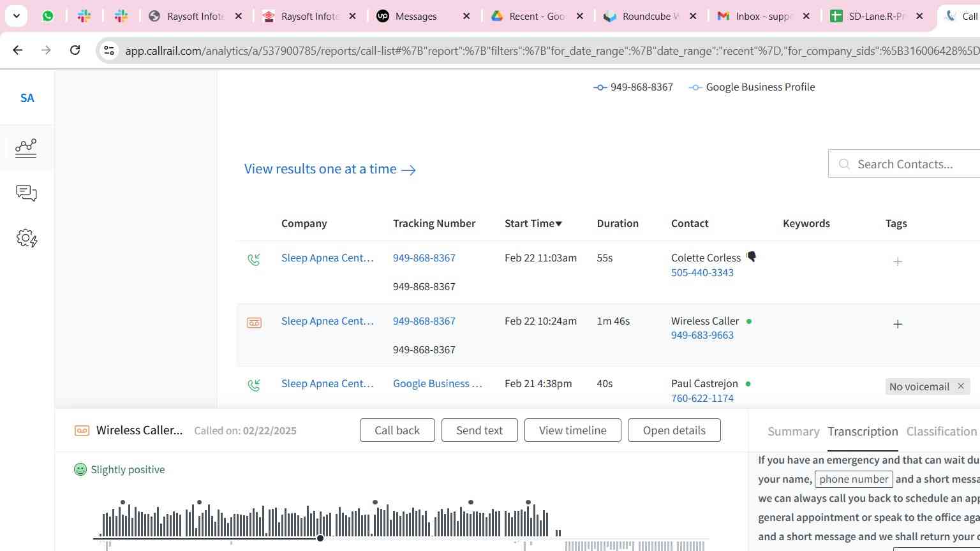Move the recording playhead on the waveform

[320, 538]
